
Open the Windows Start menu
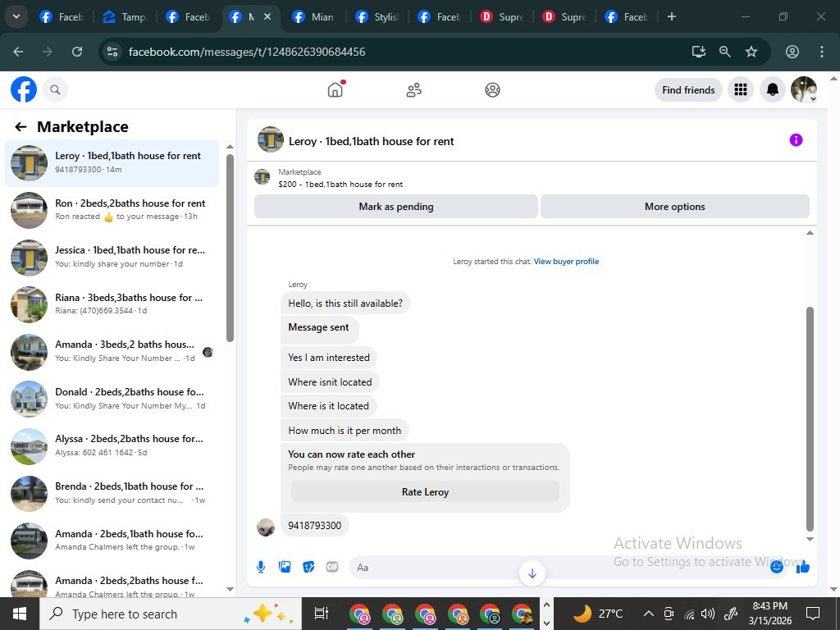click(20, 614)
